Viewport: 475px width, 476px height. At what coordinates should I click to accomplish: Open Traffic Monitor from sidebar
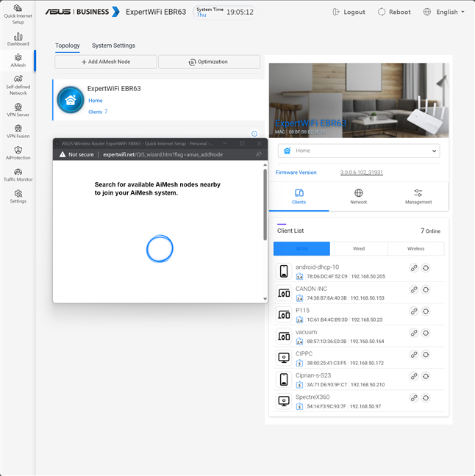click(x=18, y=174)
